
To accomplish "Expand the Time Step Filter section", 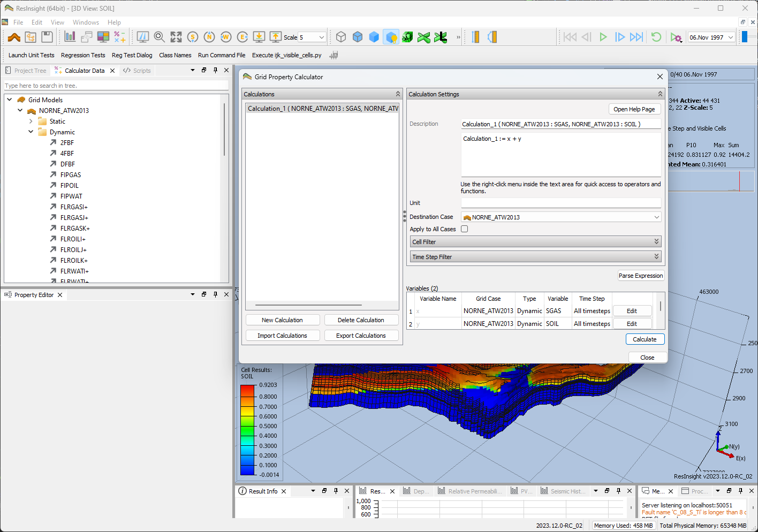I will tap(536, 257).
